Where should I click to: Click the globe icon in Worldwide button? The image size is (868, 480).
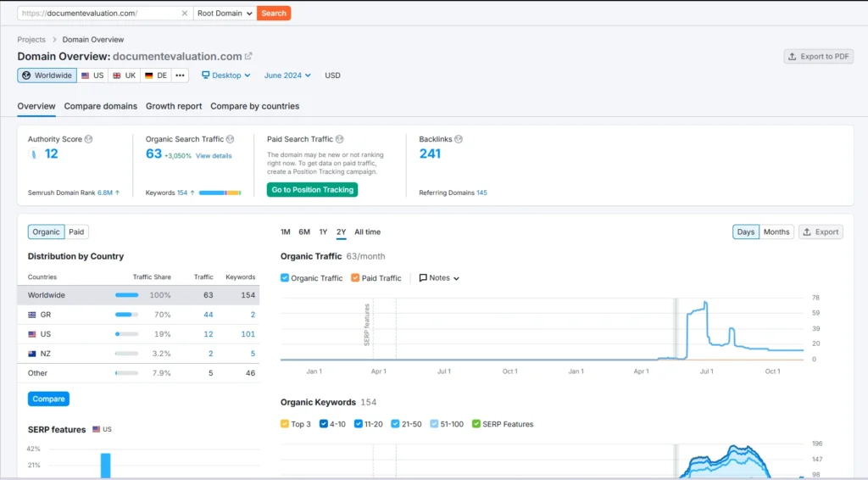click(26, 75)
